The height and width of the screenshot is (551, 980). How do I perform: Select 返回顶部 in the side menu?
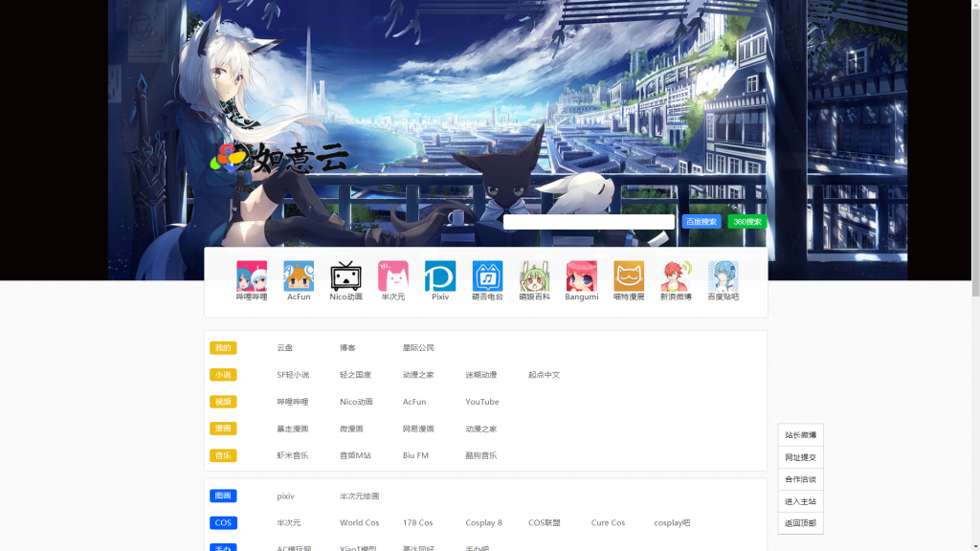click(800, 523)
